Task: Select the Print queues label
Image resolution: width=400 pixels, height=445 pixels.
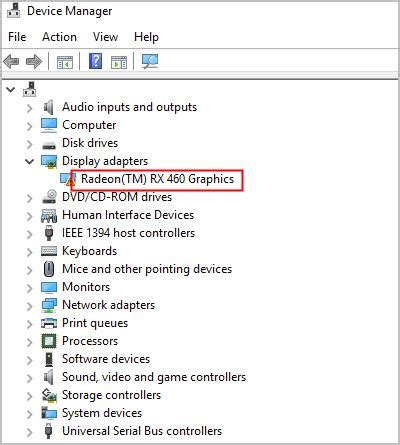Action: (x=95, y=323)
